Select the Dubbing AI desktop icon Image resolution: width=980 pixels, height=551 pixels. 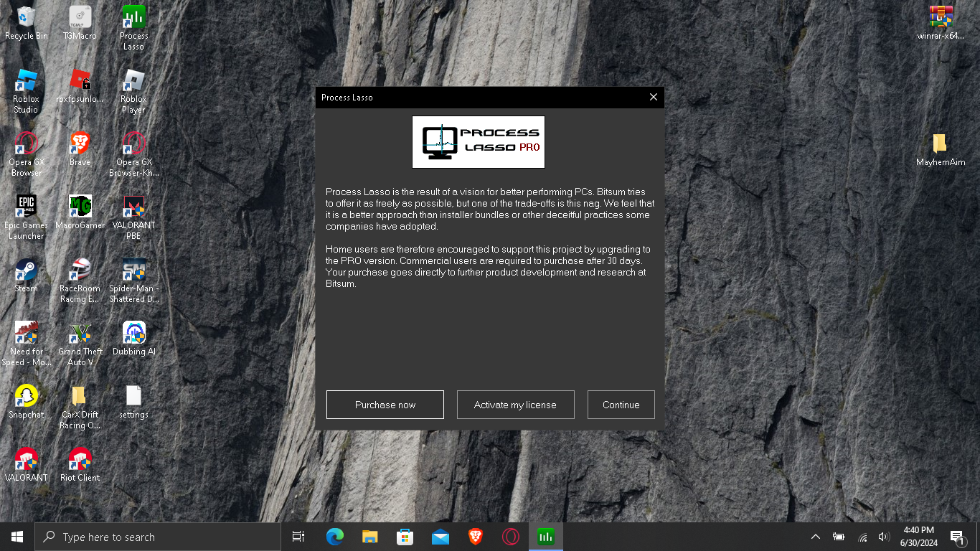134,339
